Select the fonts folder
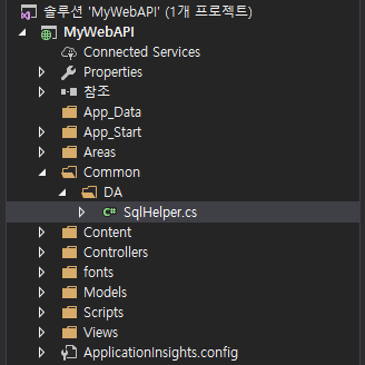 point(98,272)
